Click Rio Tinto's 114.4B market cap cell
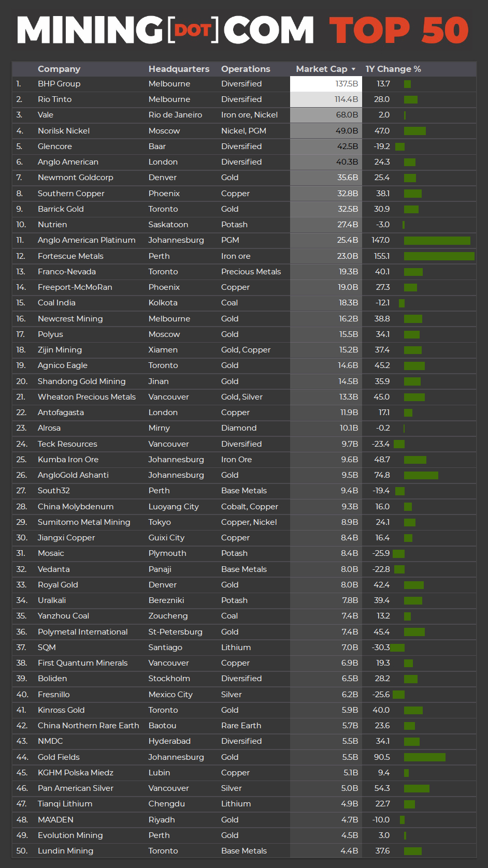Screen dimensions: 488x868 326,99
